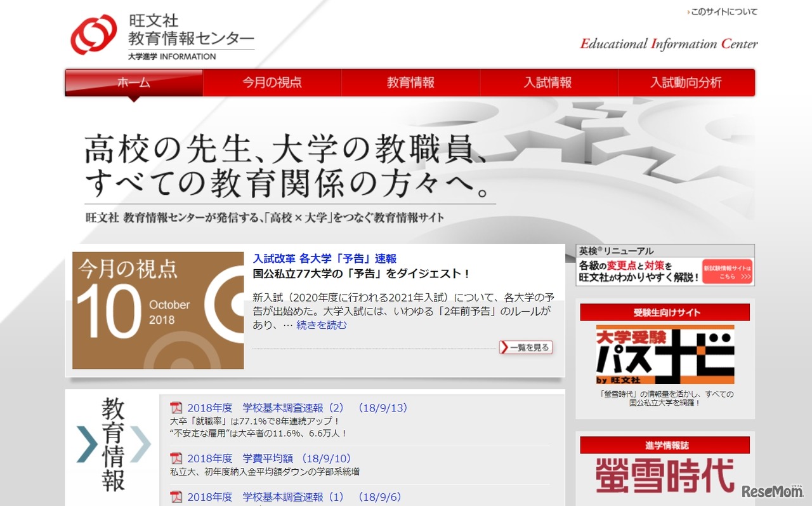Open the 教育情報 menu tab

410,83
